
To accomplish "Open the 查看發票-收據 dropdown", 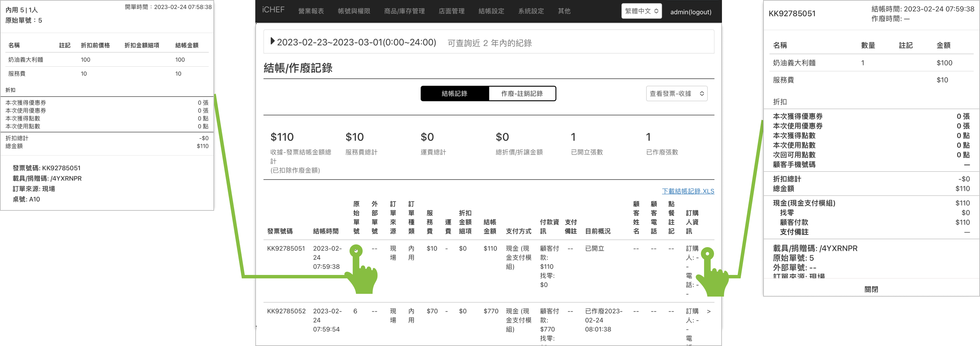I will [x=676, y=94].
